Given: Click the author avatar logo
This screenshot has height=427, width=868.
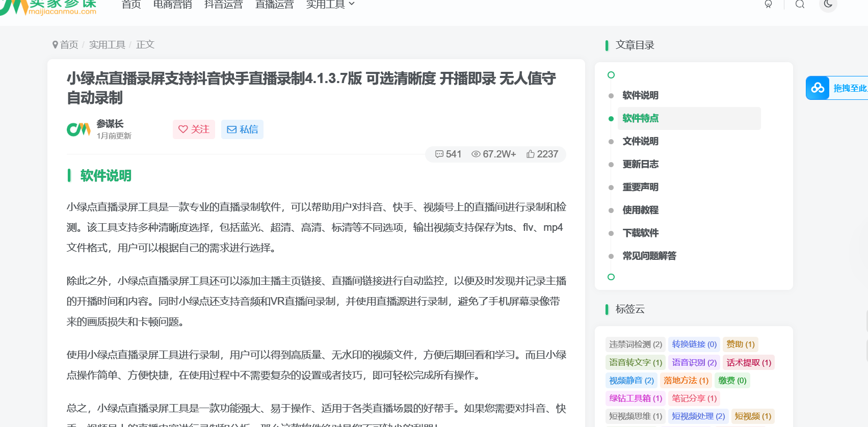Looking at the screenshot, I should click(78, 129).
